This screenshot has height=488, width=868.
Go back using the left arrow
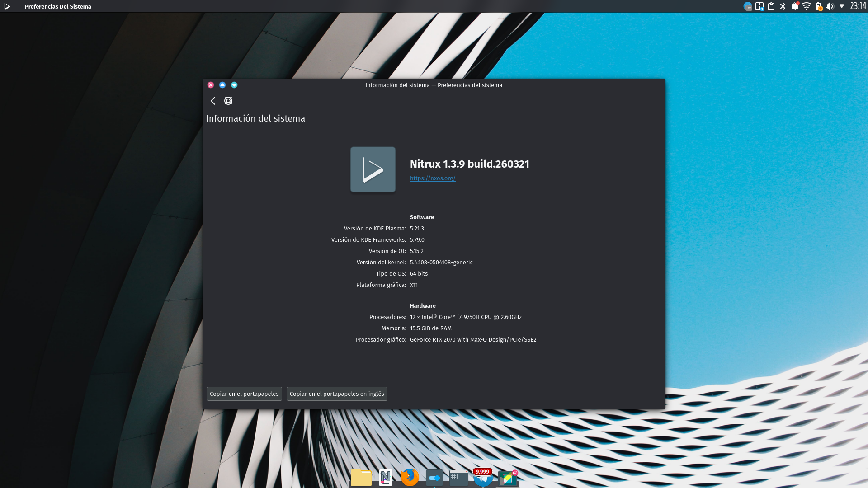coord(213,101)
